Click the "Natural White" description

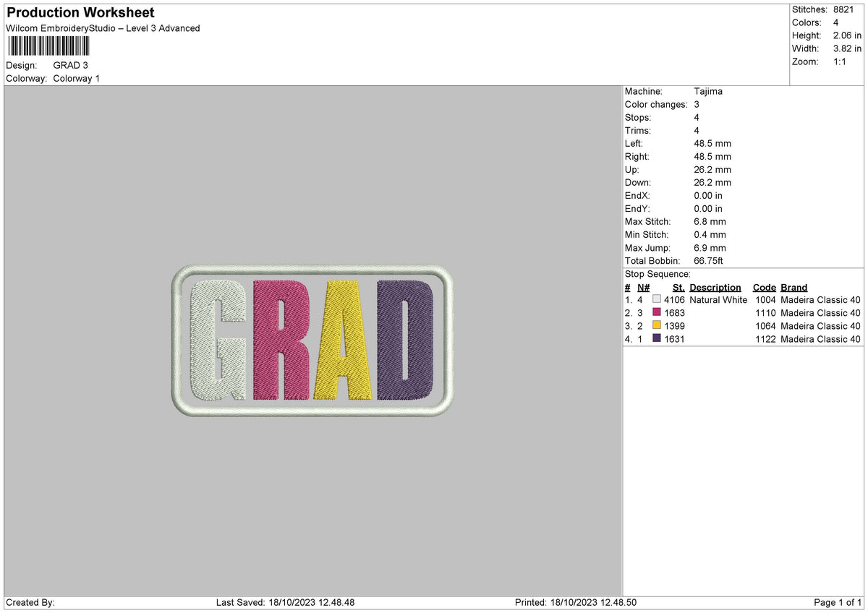[x=718, y=299]
